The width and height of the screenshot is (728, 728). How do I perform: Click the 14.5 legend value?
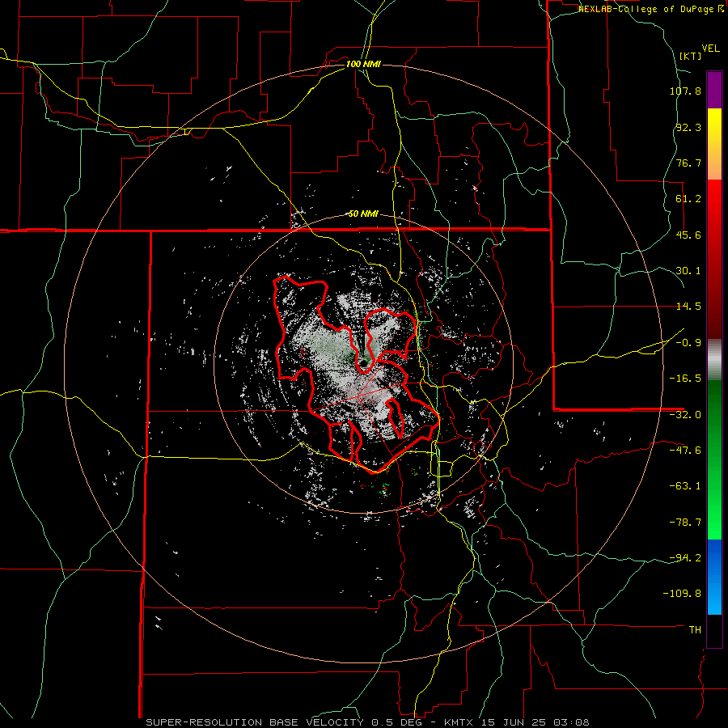coord(688,307)
